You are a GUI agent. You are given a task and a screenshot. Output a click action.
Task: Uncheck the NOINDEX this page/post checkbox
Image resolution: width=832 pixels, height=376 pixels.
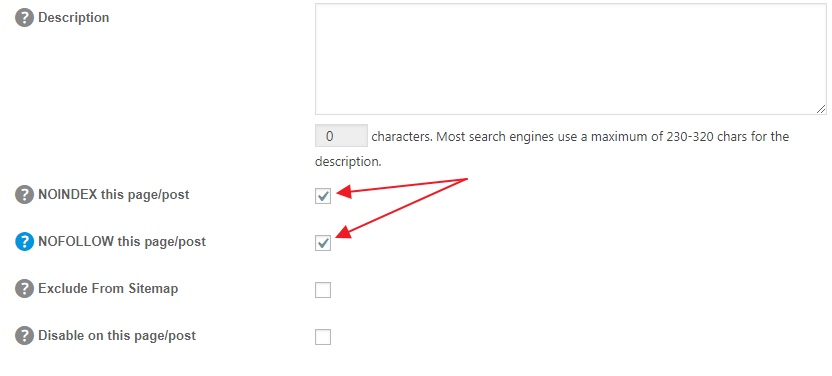(323, 196)
